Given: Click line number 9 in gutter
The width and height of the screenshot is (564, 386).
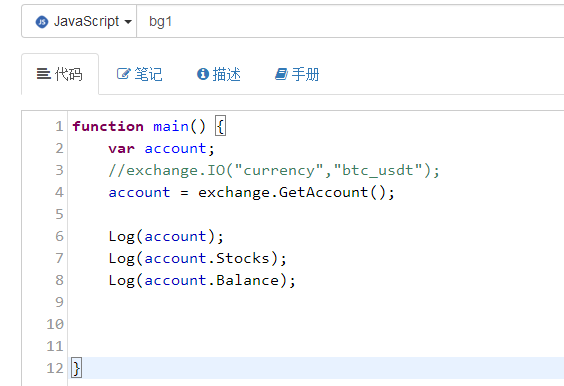Looking at the screenshot, I should (59, 302).
